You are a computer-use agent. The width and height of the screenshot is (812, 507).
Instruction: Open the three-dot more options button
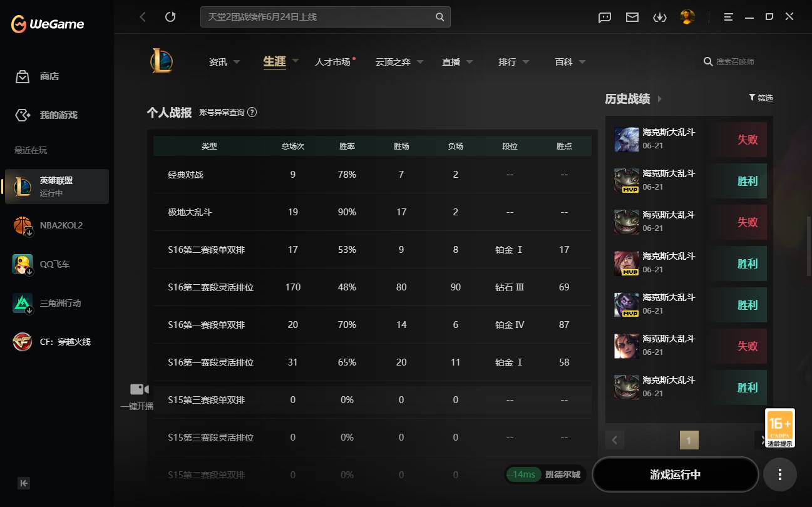point(780,474)
